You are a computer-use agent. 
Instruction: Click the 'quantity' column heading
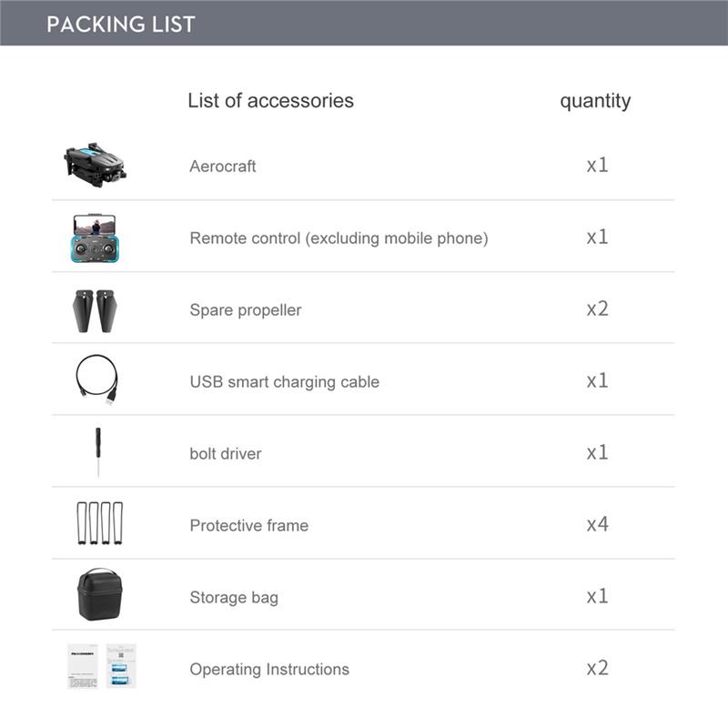tap(595, 101)
